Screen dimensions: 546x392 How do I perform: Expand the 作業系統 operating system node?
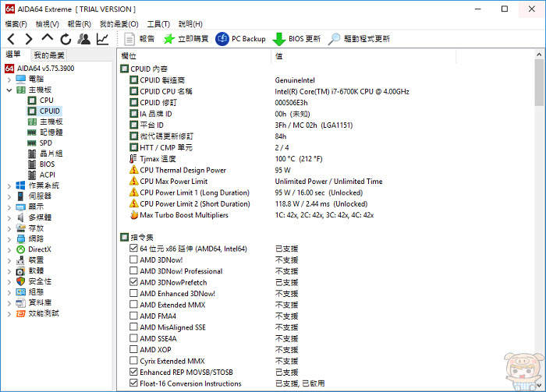point(9,186)
